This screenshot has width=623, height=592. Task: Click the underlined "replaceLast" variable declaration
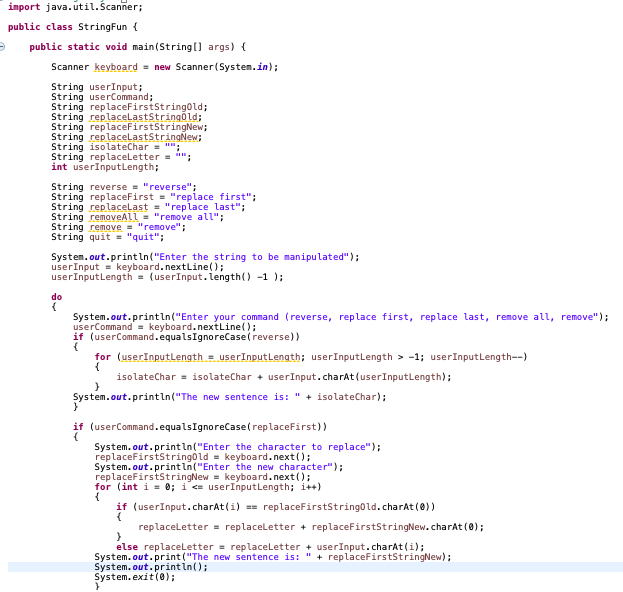119,207
